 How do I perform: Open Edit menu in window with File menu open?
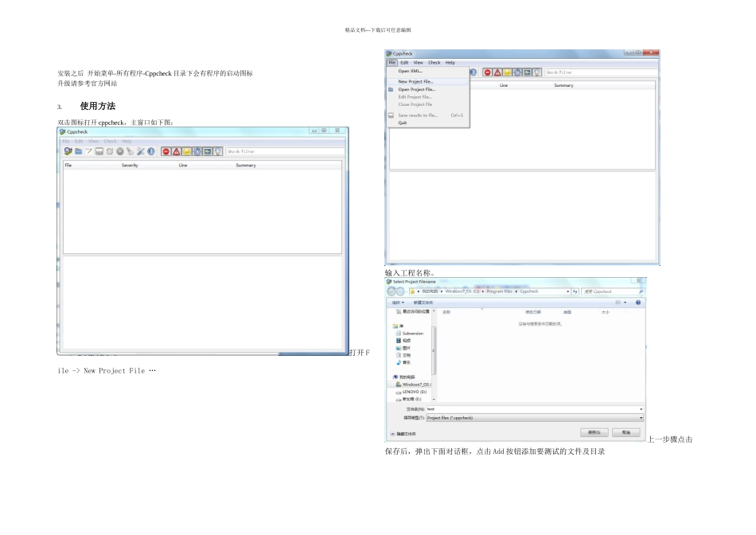(x=404, y=63)
